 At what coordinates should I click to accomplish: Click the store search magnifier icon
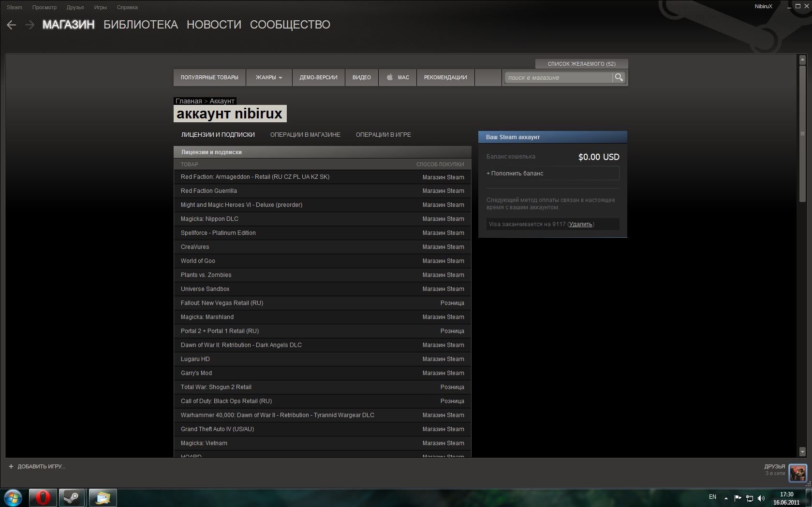point(619,77)
